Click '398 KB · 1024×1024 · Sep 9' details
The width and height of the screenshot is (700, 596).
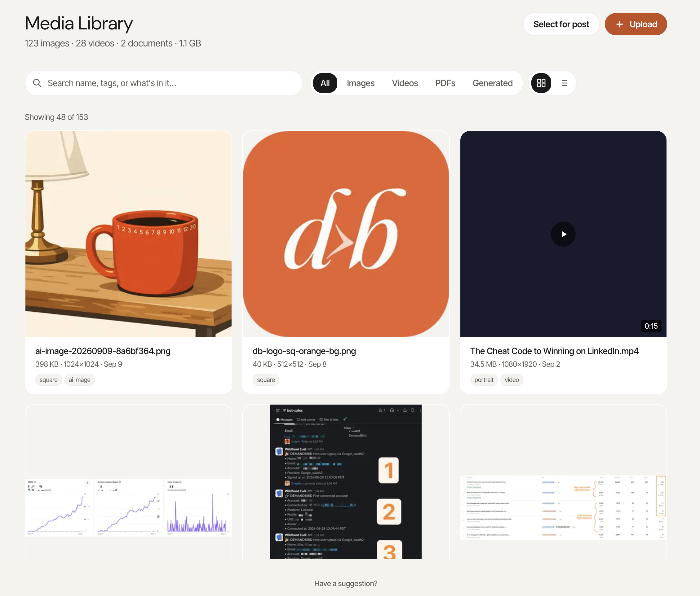(x=78, y=364)
